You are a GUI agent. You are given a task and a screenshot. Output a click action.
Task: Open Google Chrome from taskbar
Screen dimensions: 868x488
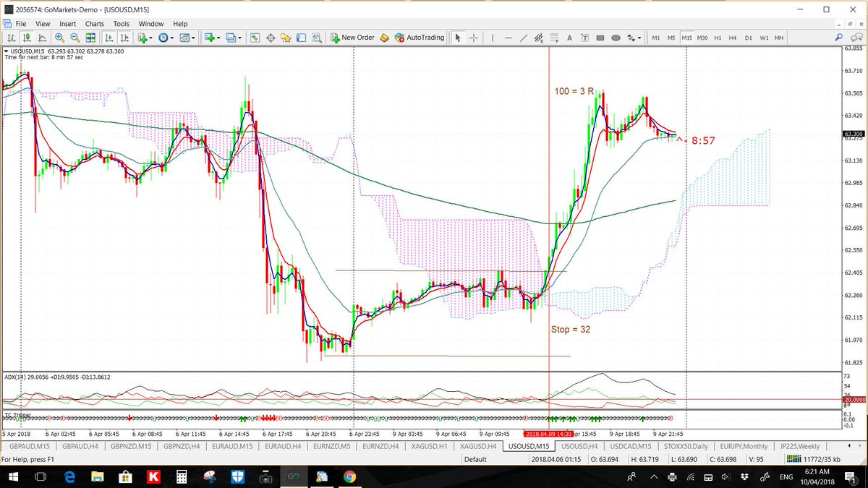[x=349, y=477]
